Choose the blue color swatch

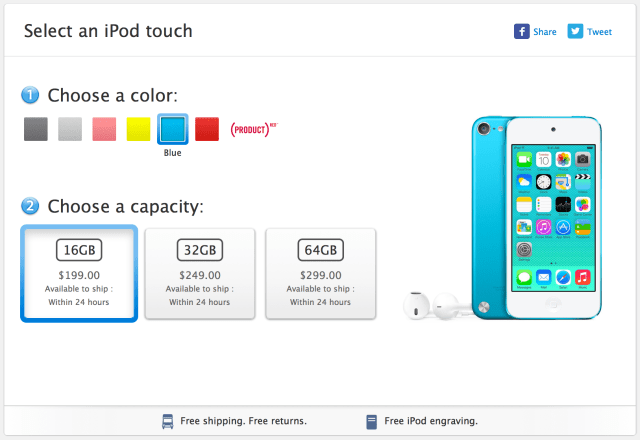click(172, 130)
